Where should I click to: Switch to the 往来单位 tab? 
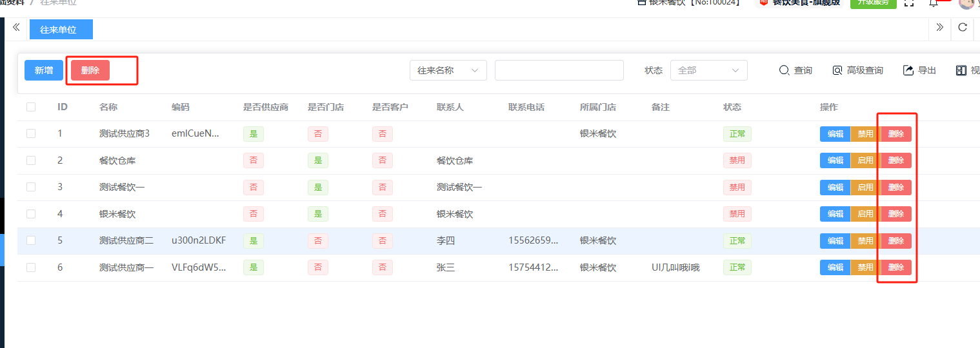[x=61, y=30]
